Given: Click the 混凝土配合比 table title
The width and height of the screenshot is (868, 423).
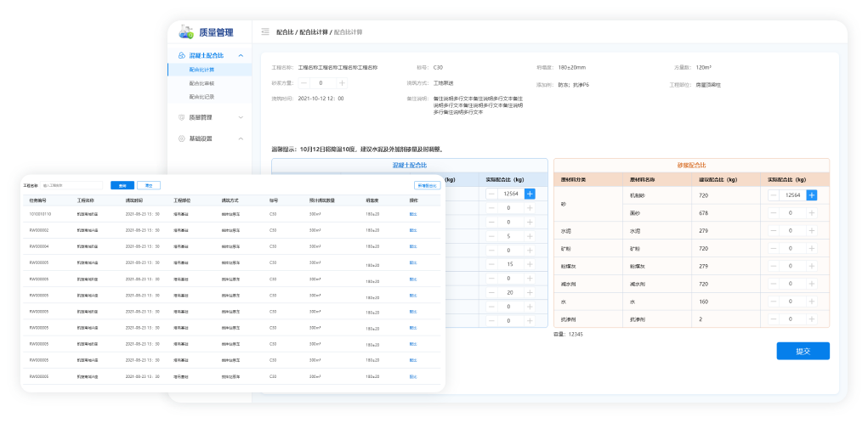Looking at the screenshot, I should pos(410,166).
